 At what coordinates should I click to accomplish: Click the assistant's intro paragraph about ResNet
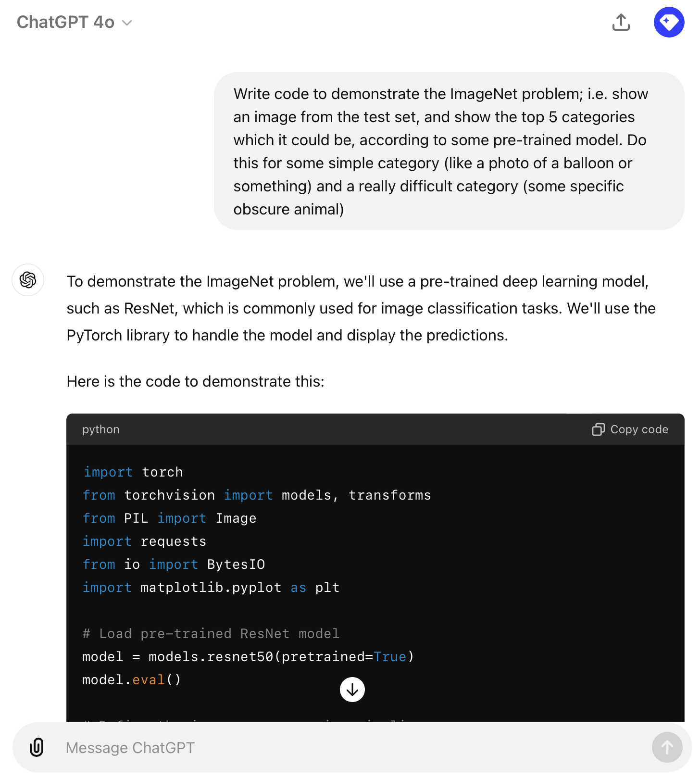tap(361, 308)
